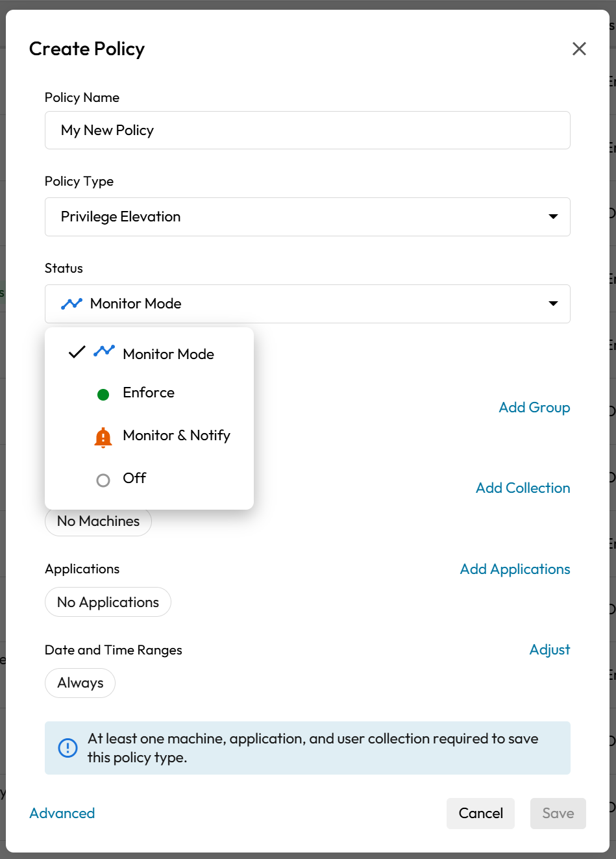Choose the Enforce status option

[149, 393]
